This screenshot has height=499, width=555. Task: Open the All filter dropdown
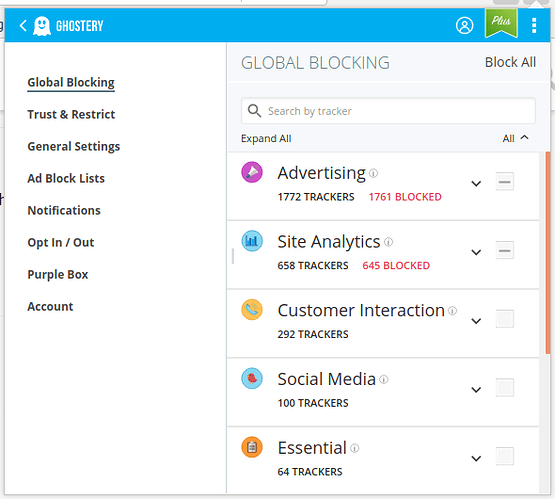(x=515, y=138)
